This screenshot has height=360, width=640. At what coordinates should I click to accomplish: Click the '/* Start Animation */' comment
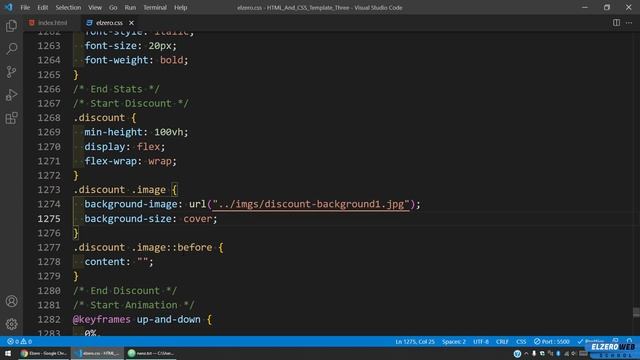point(133,305)
